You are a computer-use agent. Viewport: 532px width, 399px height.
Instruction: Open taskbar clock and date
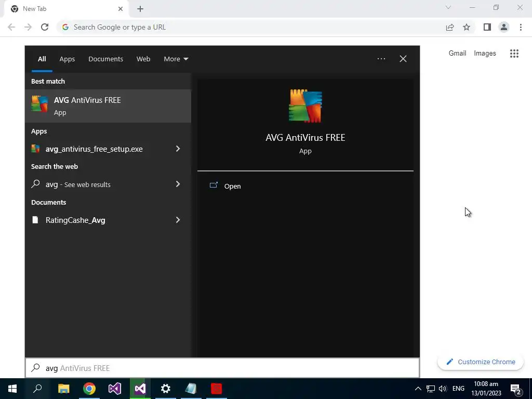[486, 389]
